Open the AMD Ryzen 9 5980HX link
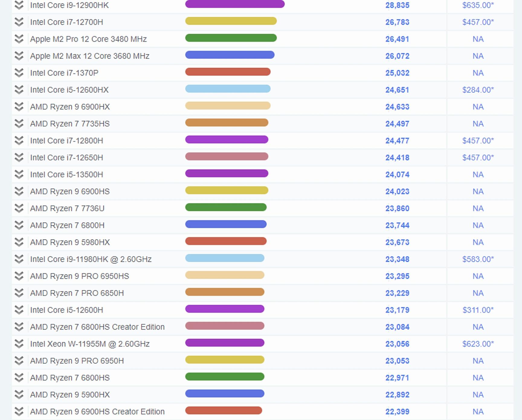 coord(70,242)
